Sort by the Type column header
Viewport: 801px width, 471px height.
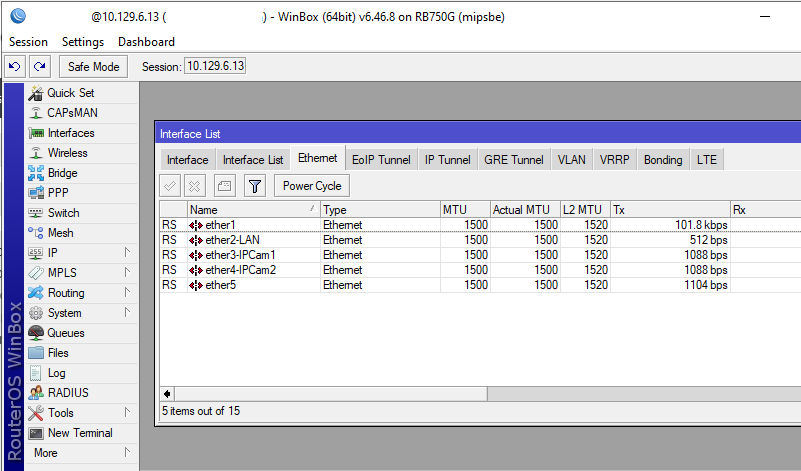[x=380, y=210]
